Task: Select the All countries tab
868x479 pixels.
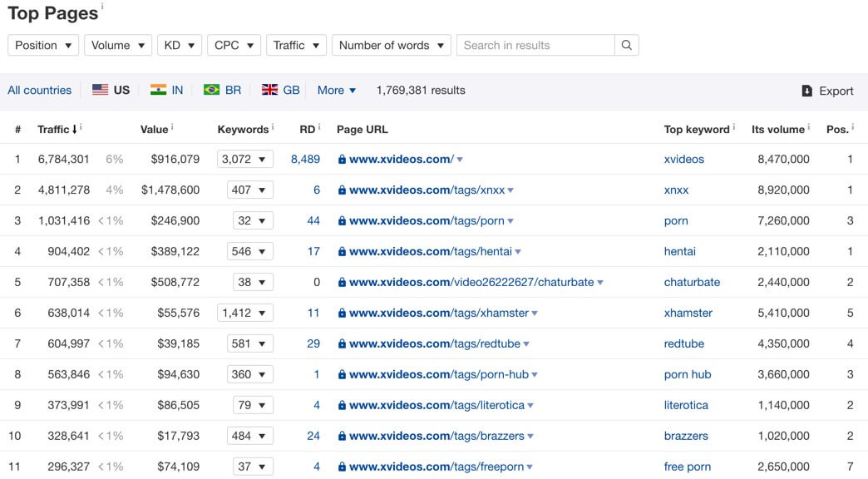Action: point(39,91)
